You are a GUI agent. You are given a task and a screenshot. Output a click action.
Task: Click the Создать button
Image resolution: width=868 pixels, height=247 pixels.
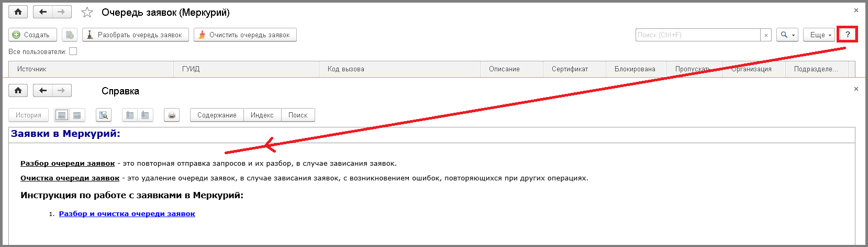point(32,35)
